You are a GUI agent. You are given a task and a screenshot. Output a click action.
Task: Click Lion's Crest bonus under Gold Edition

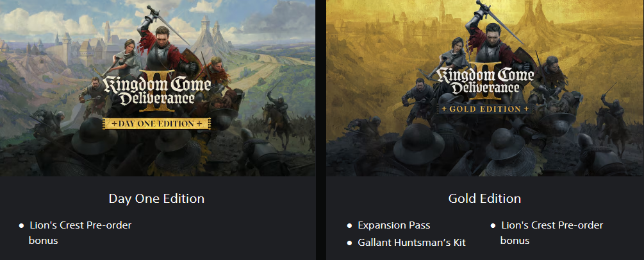point(552,233)
